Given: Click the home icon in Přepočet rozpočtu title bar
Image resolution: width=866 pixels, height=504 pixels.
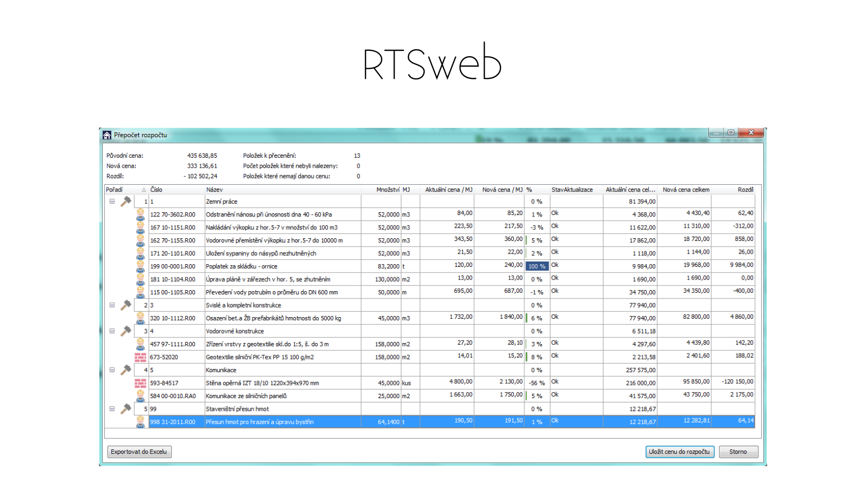Looking at the screenshot, I should (107, 135).
